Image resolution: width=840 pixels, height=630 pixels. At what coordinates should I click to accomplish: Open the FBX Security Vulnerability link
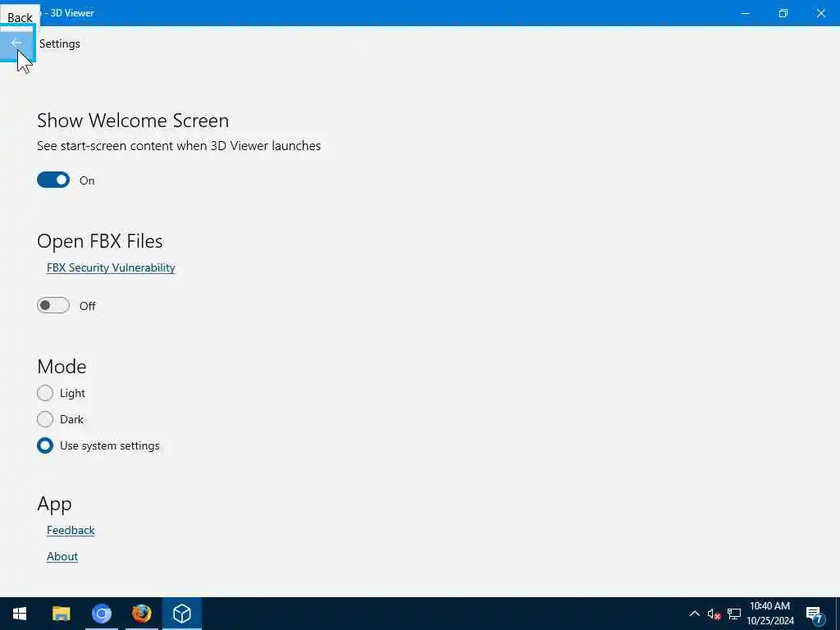(x=111, y=267)
